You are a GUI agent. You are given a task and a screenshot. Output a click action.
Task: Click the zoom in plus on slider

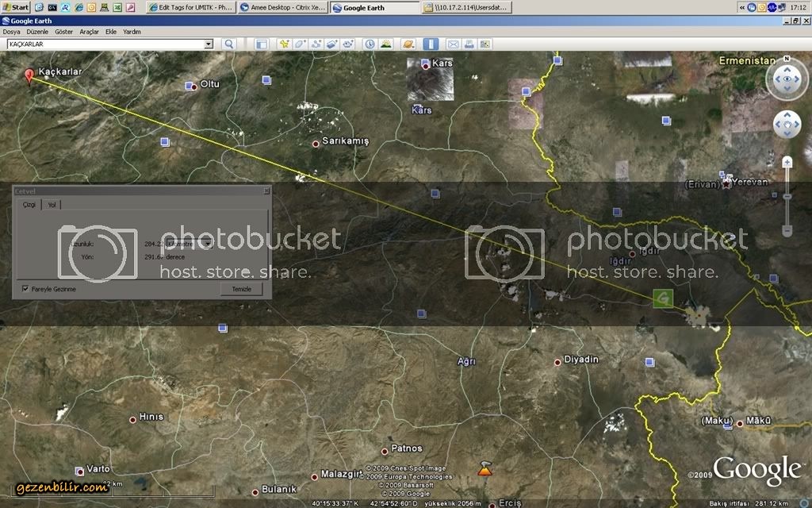pos(787,162)
